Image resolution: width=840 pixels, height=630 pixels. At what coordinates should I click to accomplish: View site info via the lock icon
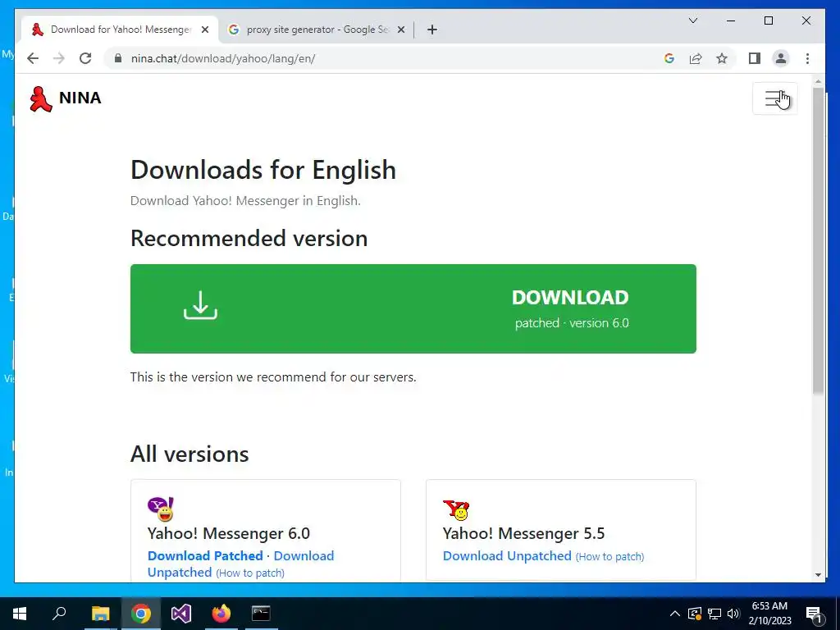pos(118,58)
